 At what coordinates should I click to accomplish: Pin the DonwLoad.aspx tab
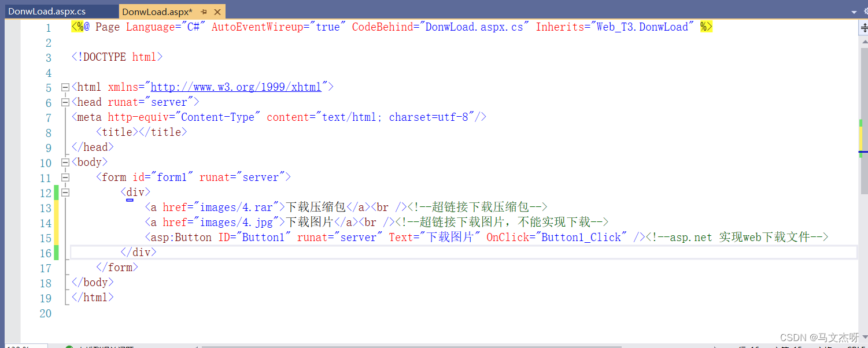tap(204, 12)
